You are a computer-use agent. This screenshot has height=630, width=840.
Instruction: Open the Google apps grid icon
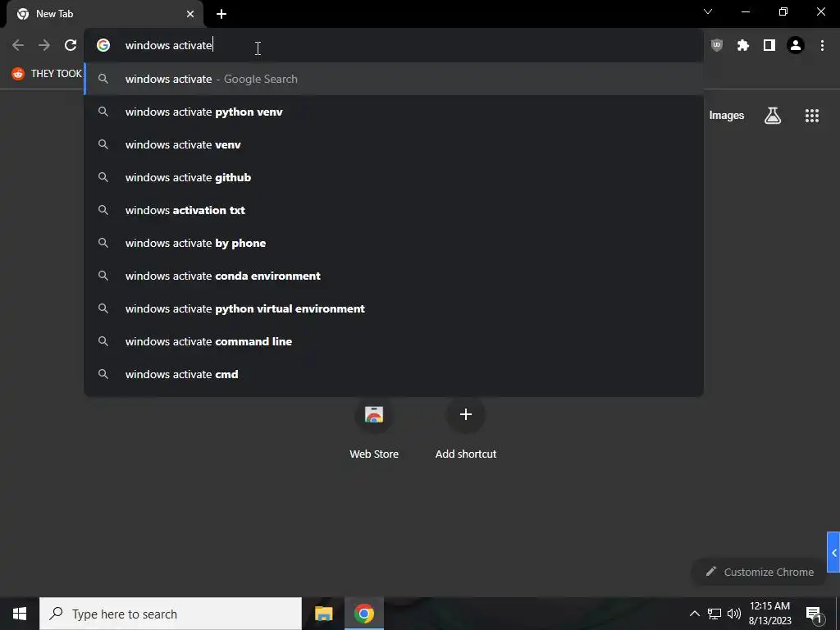pos(812,116)
